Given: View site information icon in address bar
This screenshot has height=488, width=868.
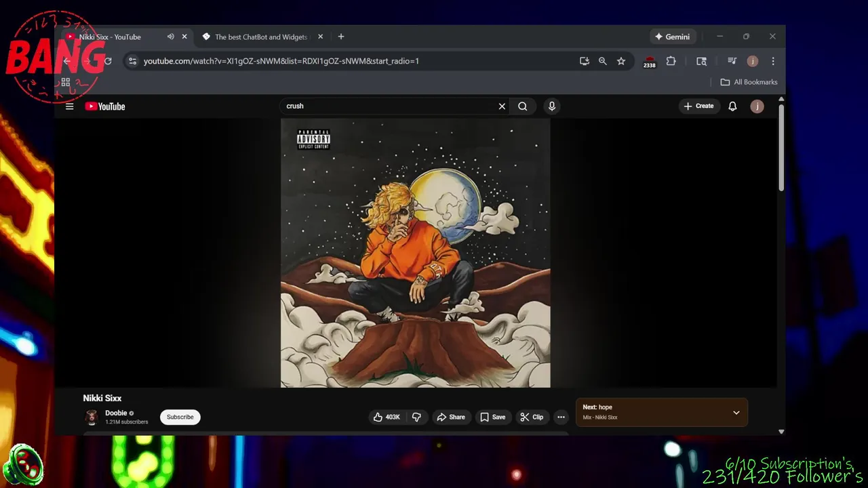Looking at the screenshot, I should tap(132, 61).
